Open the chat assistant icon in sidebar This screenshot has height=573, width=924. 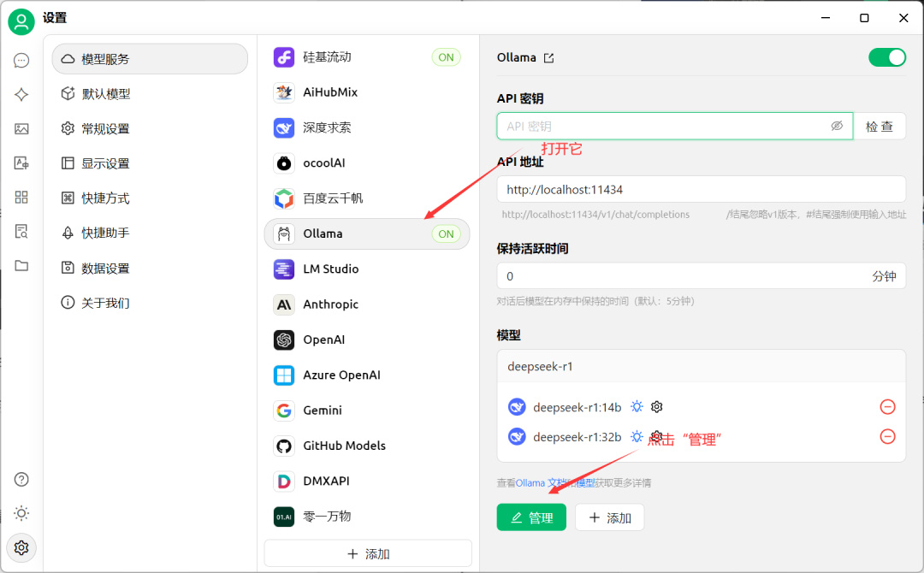[21, 61]
